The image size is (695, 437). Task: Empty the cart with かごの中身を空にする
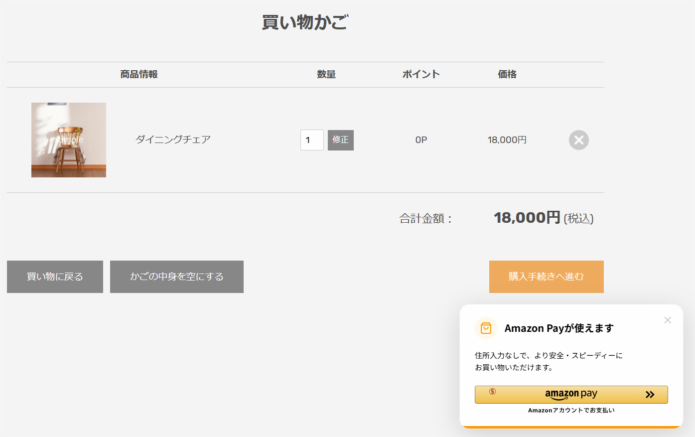point(176,277)
